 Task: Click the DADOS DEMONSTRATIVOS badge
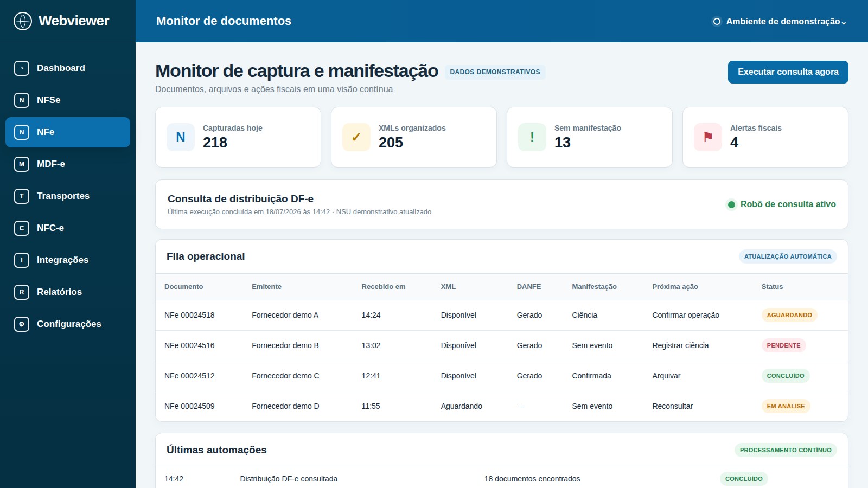[x=495, y=72]
